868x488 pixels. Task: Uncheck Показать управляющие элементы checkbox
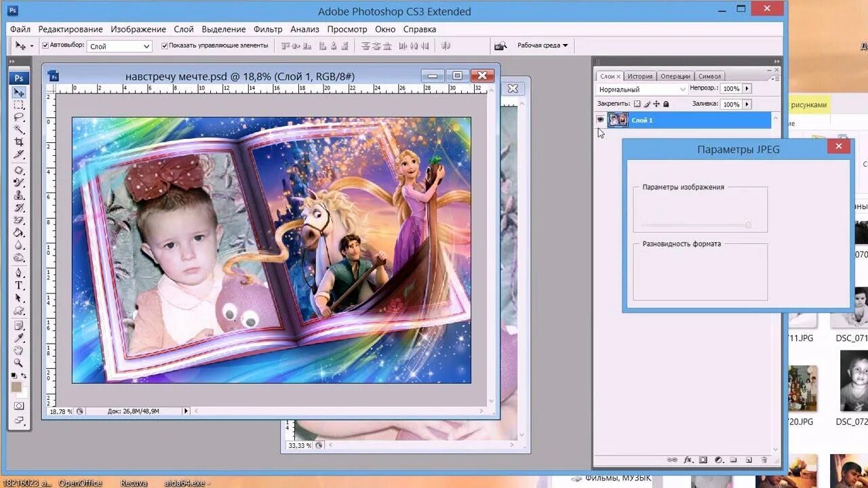pyautogui.click(x=165, y=45)
